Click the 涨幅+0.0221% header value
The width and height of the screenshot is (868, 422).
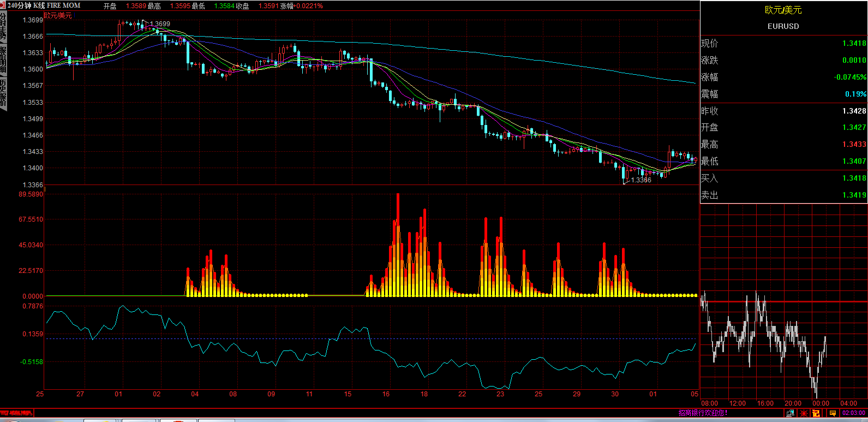(301, 6)
